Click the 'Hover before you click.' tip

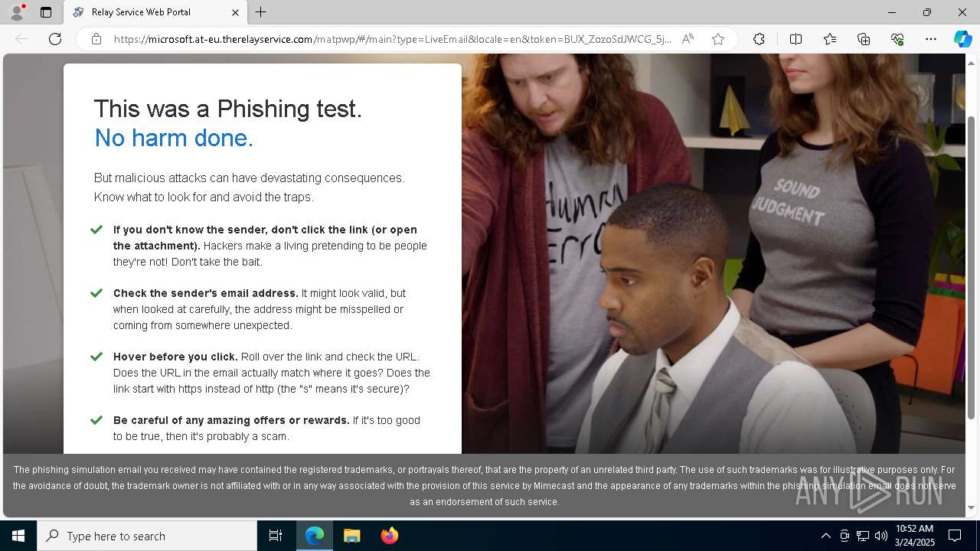pyautogui.click(x=175, y=357)
